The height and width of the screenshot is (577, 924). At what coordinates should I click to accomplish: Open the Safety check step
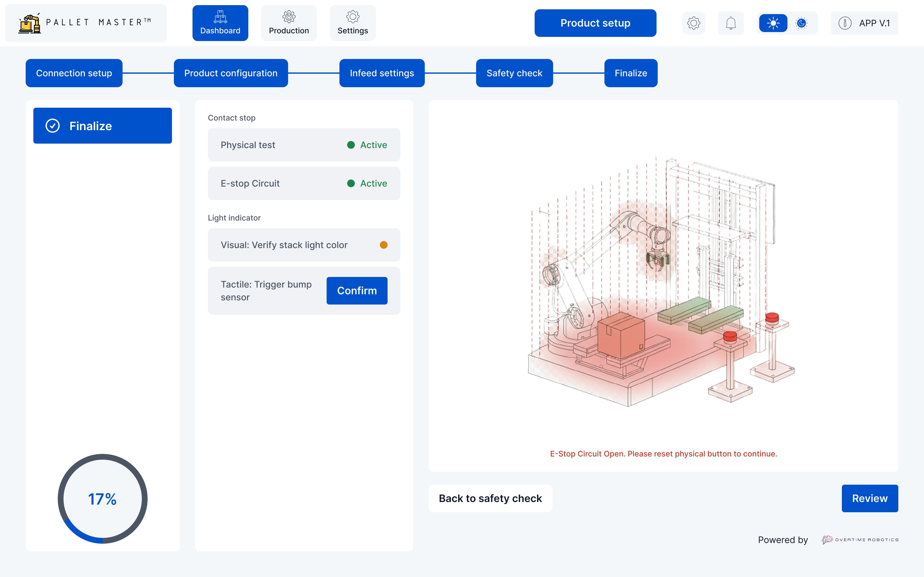point(514,73)
